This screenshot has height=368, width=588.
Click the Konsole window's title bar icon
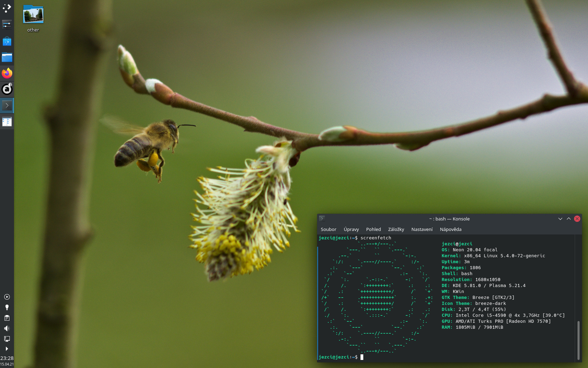322,219
